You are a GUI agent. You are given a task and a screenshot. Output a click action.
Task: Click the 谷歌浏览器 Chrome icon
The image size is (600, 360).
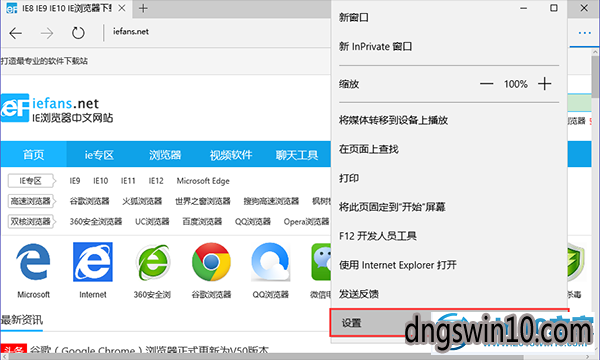coord(211,262)
